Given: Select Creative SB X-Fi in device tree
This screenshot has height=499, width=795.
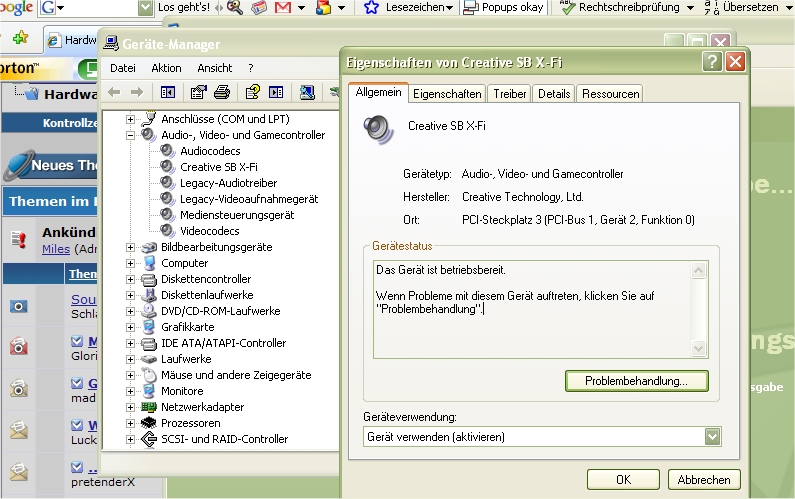Looking at the screenshot, I should pos(218,167).
